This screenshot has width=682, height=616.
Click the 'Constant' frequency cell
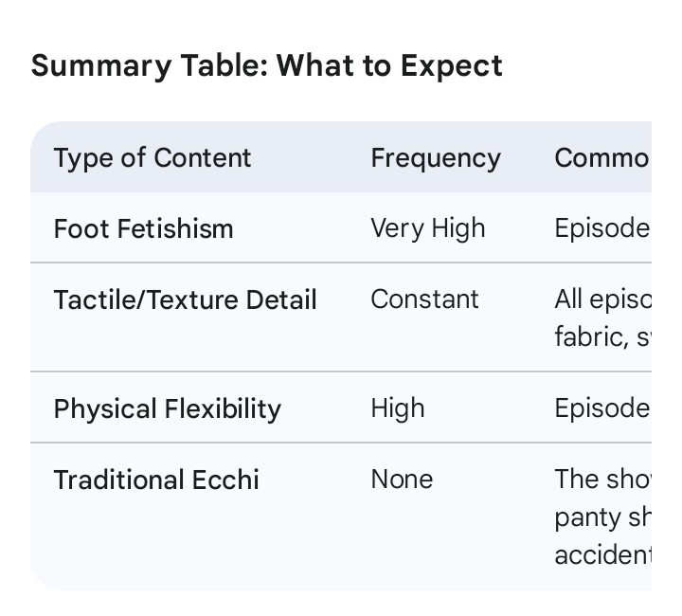[424, 299]
